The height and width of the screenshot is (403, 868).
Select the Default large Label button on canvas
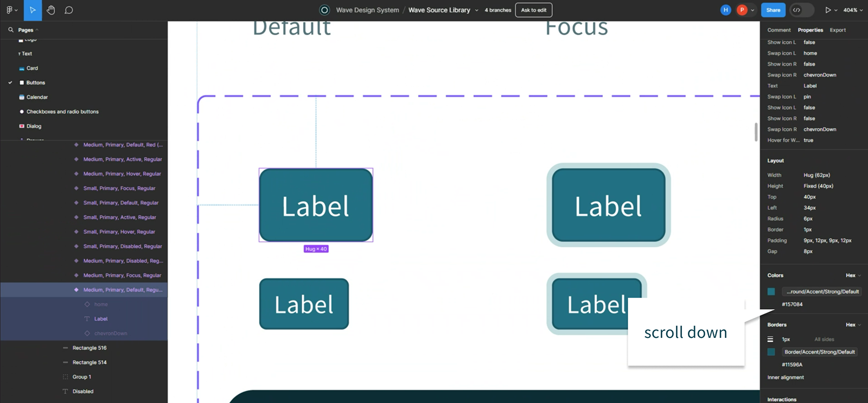(x=316, y=205)
